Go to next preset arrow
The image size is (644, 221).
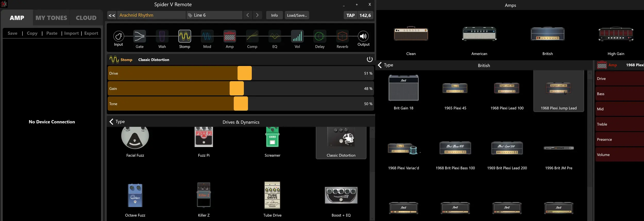click(257, 15)
